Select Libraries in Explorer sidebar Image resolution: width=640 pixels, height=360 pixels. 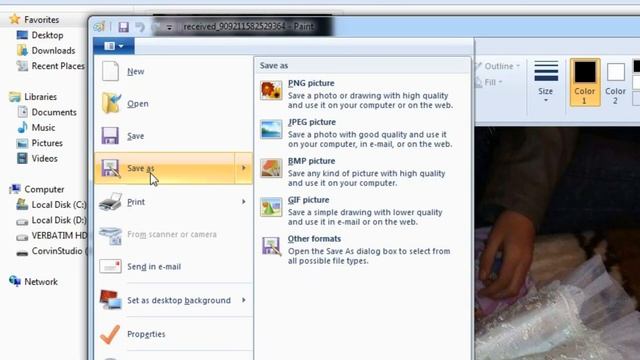click(40, 97)
